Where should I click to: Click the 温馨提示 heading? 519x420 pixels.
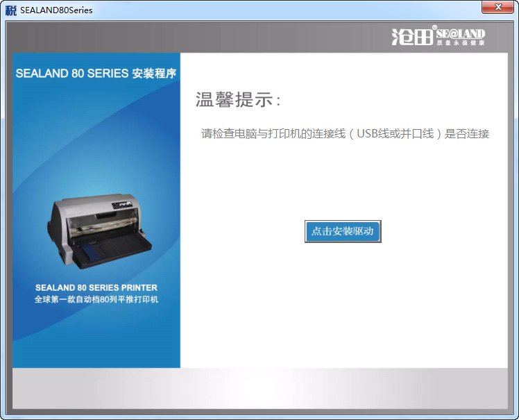coord(238,100)
